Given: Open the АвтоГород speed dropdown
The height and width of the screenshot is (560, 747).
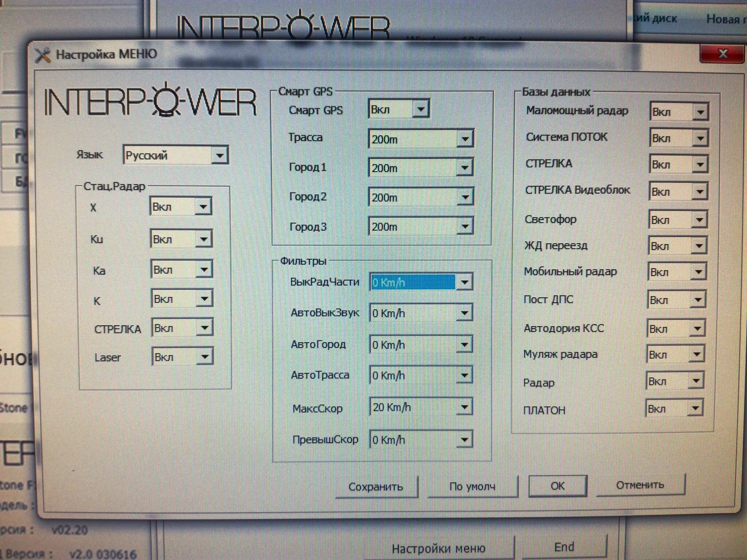Looking at the screenshot, I should coord(421,345).
